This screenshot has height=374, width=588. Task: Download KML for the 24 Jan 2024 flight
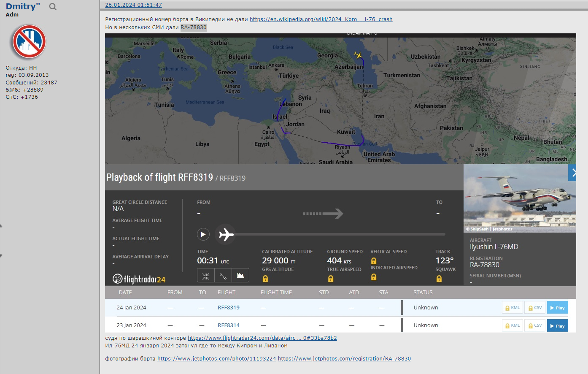512,308
